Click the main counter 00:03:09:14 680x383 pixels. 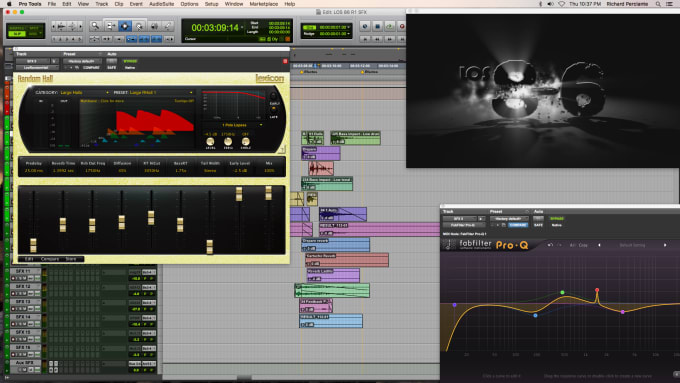[215, 28]
